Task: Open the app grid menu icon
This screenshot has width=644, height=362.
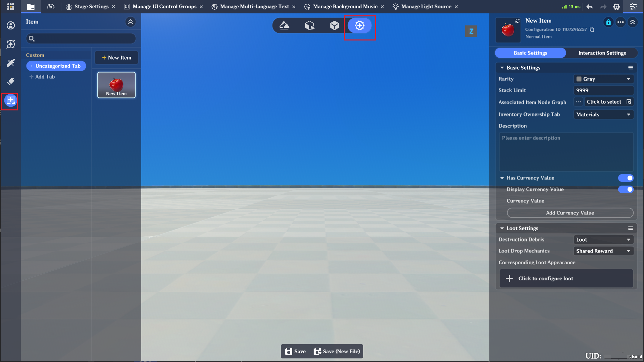Action: click(x=10, y=7)
